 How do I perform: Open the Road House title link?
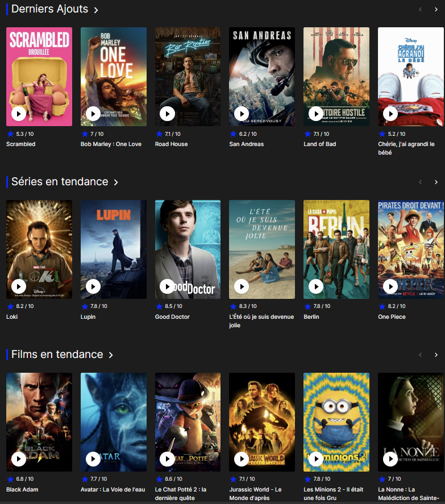coord(172,144)
